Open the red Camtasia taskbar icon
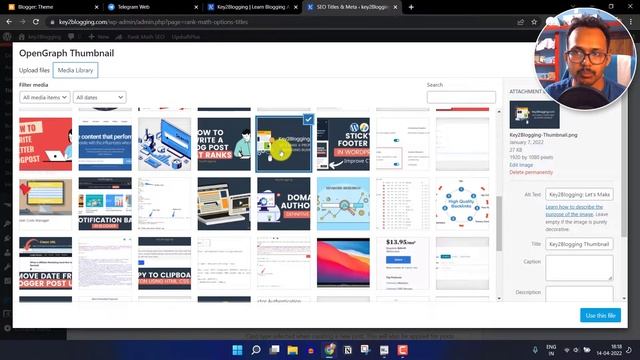 [x=403, y=350]
